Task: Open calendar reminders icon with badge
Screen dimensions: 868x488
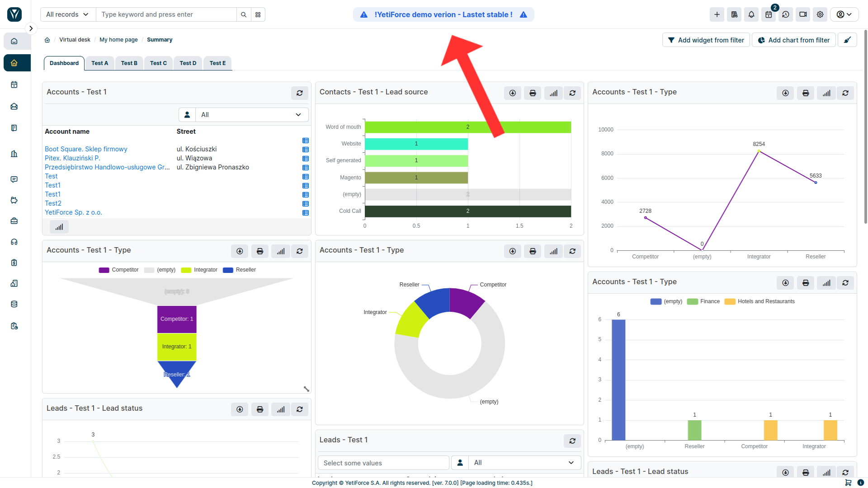Action: 769,14
